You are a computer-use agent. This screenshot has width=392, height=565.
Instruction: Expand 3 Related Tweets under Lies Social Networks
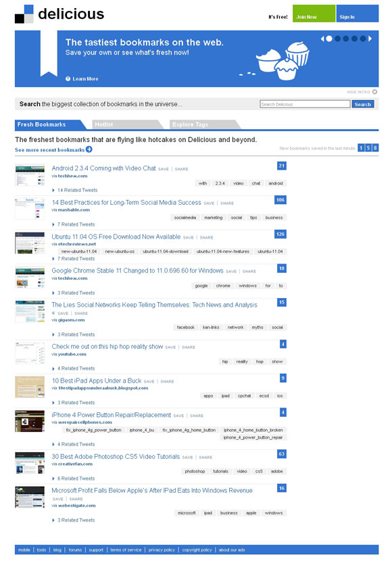[x=74, y=335]
